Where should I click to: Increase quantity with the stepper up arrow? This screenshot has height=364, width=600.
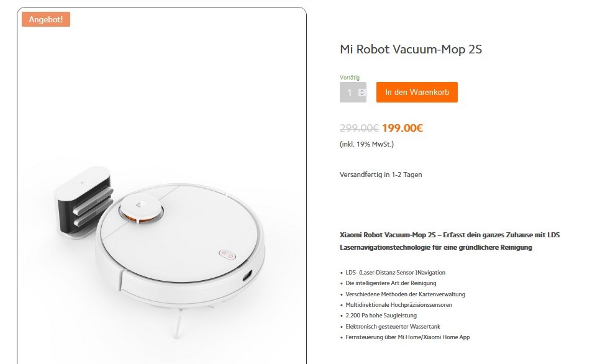point(362,90)
